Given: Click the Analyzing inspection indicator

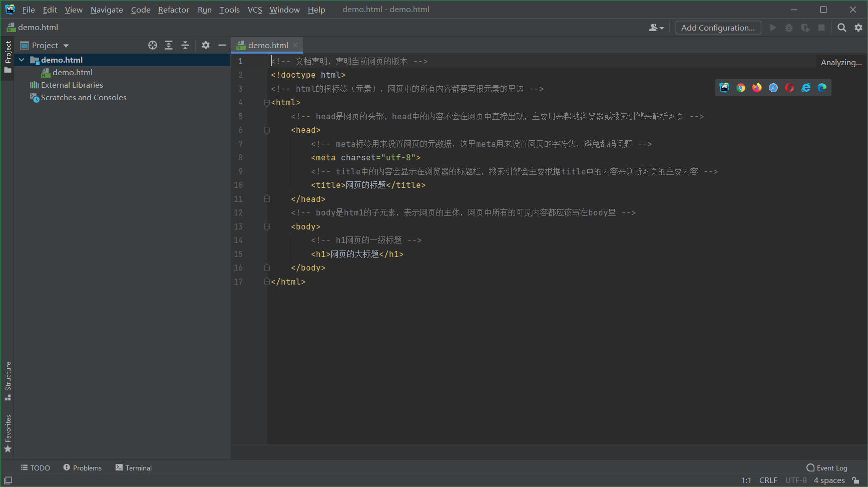Looking at the screenshot, I should coord(841,62).
